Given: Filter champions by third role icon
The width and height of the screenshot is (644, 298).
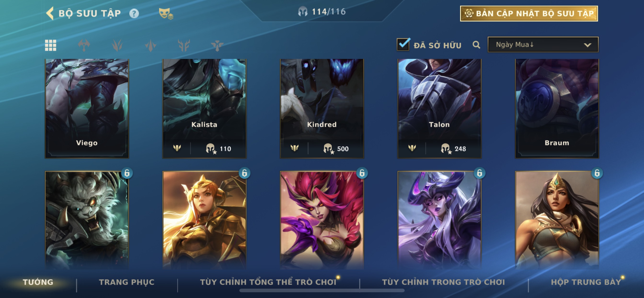Looking at the screenshot, I should (x=150, y=45).
